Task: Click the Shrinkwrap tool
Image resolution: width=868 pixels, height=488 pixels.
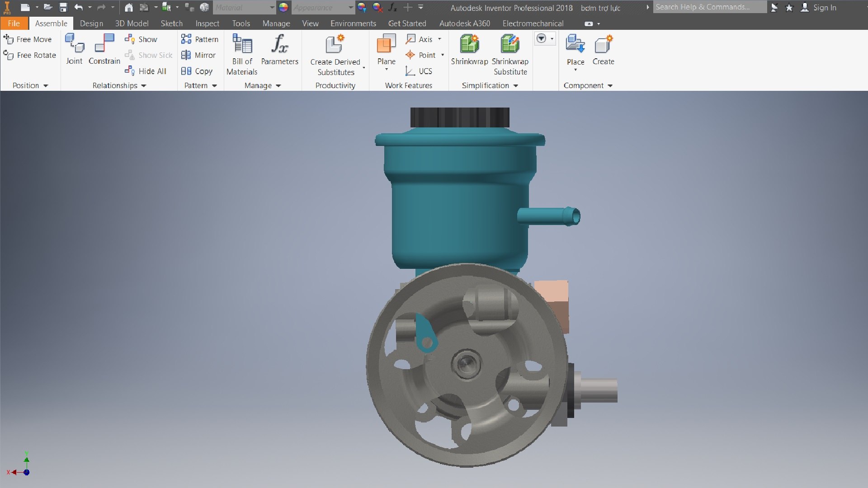Action: [469, 49]
